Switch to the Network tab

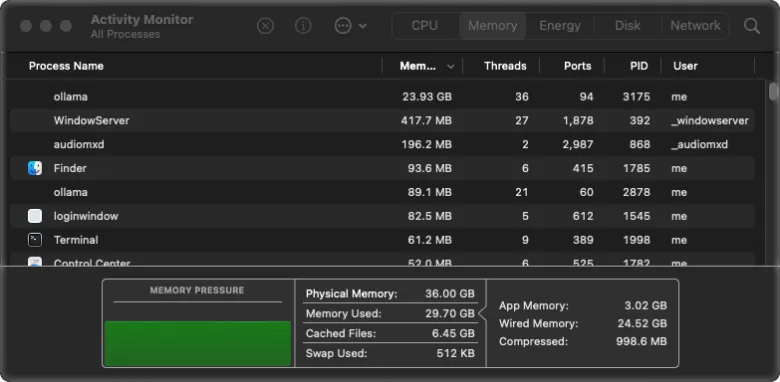[695, 25]
